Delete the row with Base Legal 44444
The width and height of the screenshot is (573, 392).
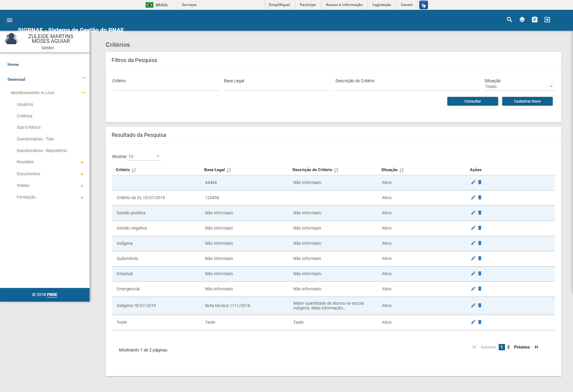click(x=480, y=182)
